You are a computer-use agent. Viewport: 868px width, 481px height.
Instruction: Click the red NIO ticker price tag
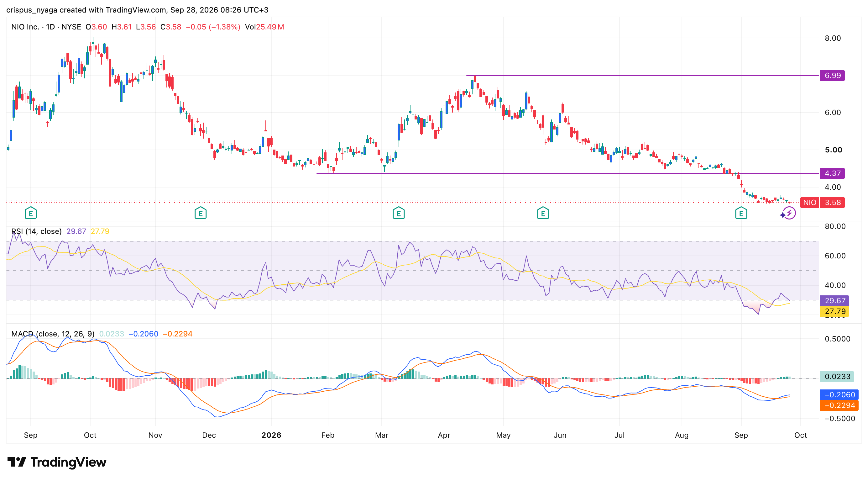point(809,203)
